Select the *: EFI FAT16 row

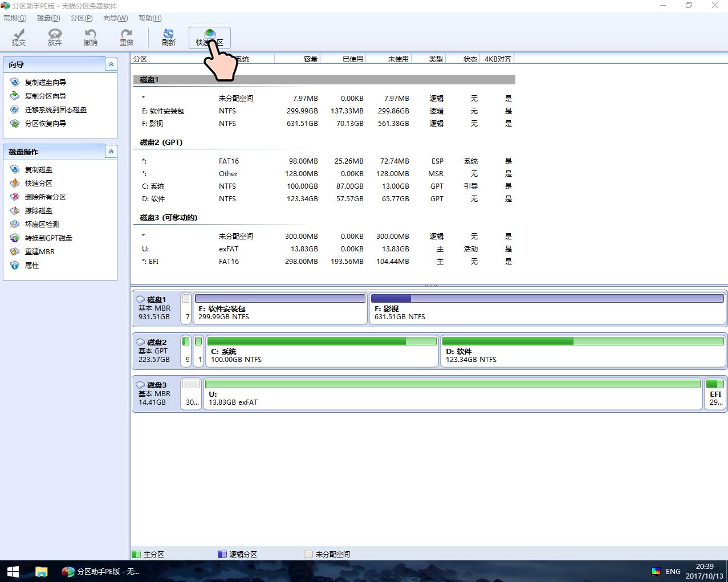(x=324, y=261)
